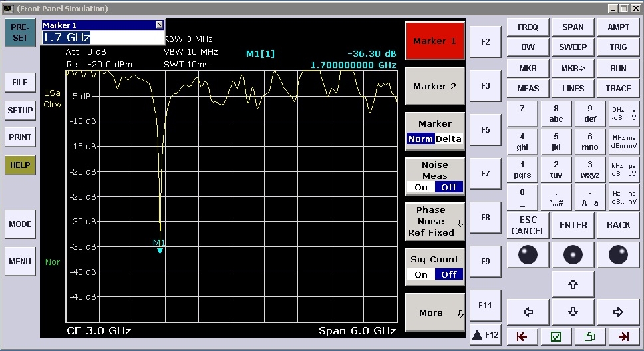Image resolution: width=644 pixels, height=351 pixels.
Task: Click the right arrow navigation key
Action: [618, 312]
